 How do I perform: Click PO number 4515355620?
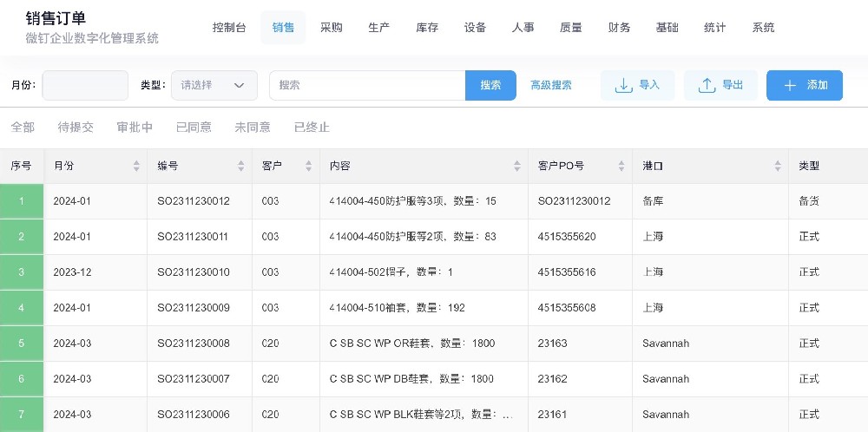[x=567, y=237]
